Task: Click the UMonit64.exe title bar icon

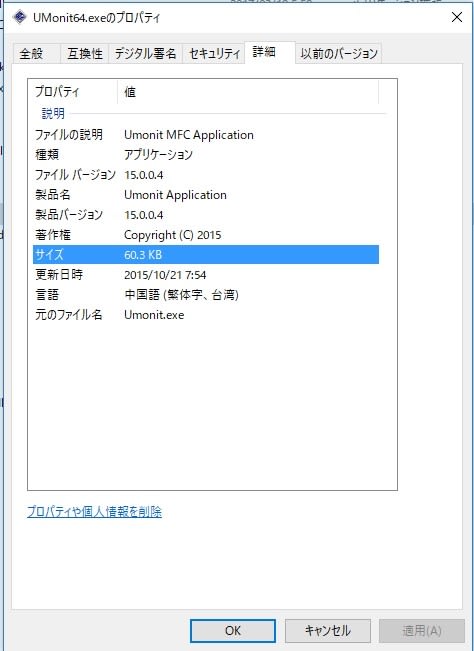Action: (20, 17)
